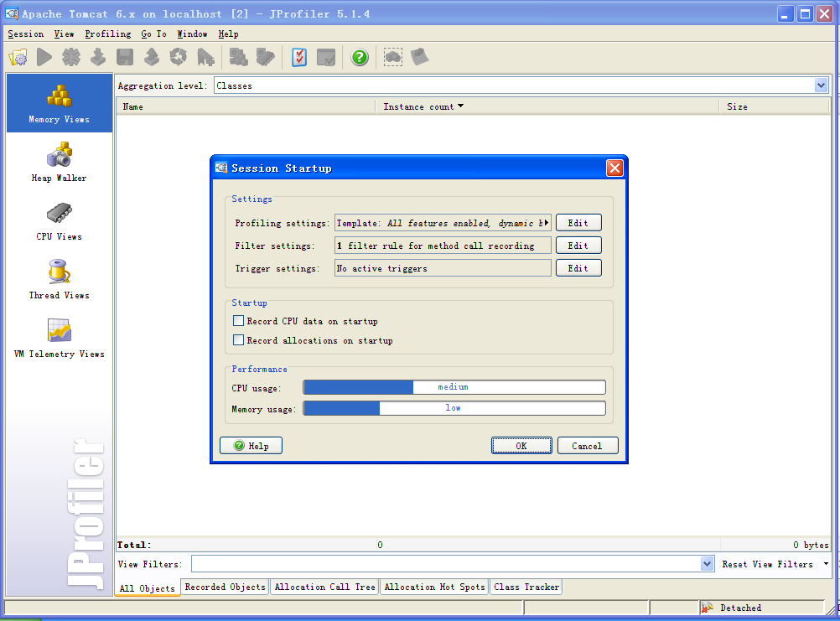The image size is (840, 621).
Task: Click the record allocations cubes icon
Action: click(x=238, y=57)
